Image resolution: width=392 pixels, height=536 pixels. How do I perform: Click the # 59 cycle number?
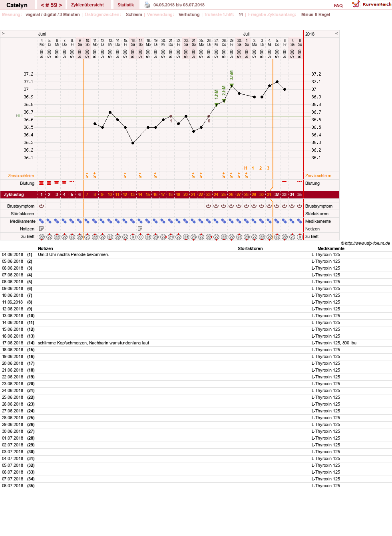tap(52, 5)
